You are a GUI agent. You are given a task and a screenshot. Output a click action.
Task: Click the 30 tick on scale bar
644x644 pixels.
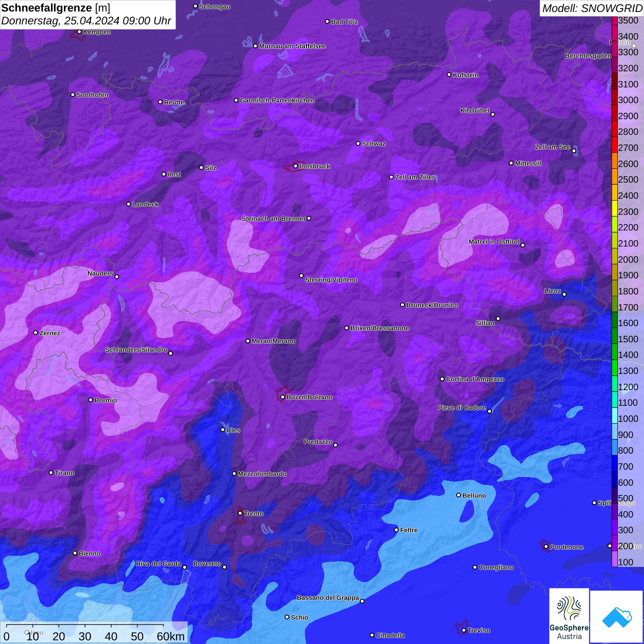pos(85,636)
